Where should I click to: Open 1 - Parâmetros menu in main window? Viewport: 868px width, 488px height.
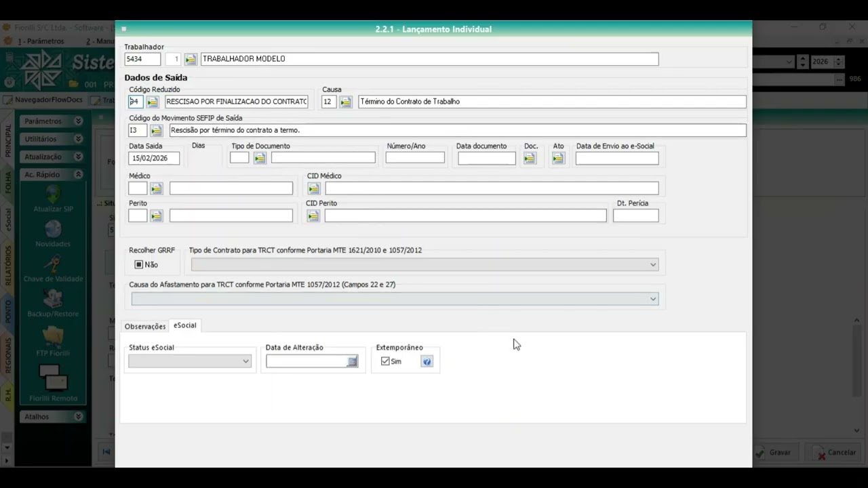(x=41, y=41)
